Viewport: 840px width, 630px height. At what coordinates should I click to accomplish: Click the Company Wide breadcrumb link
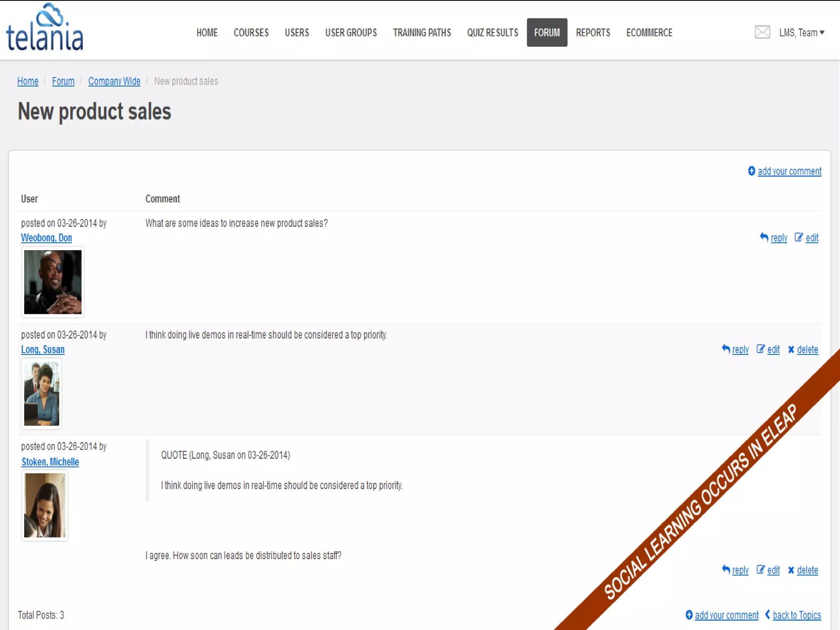pos(114,81)
